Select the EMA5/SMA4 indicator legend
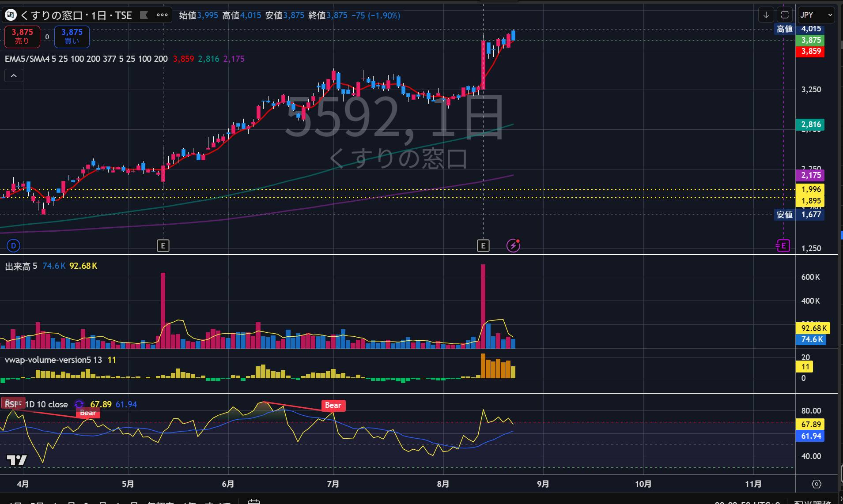This screenshot has width=843, height=504. coord(86,59)
